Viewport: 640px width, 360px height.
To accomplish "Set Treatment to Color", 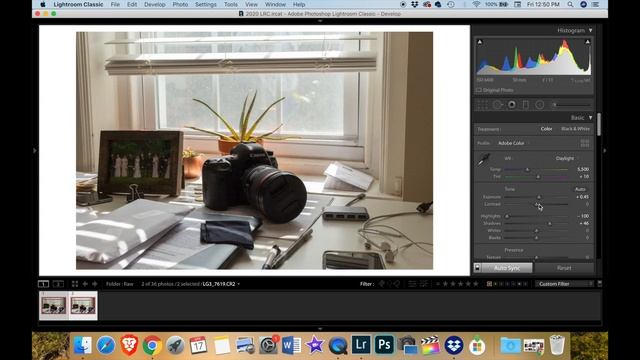I will tap(546, 129).
